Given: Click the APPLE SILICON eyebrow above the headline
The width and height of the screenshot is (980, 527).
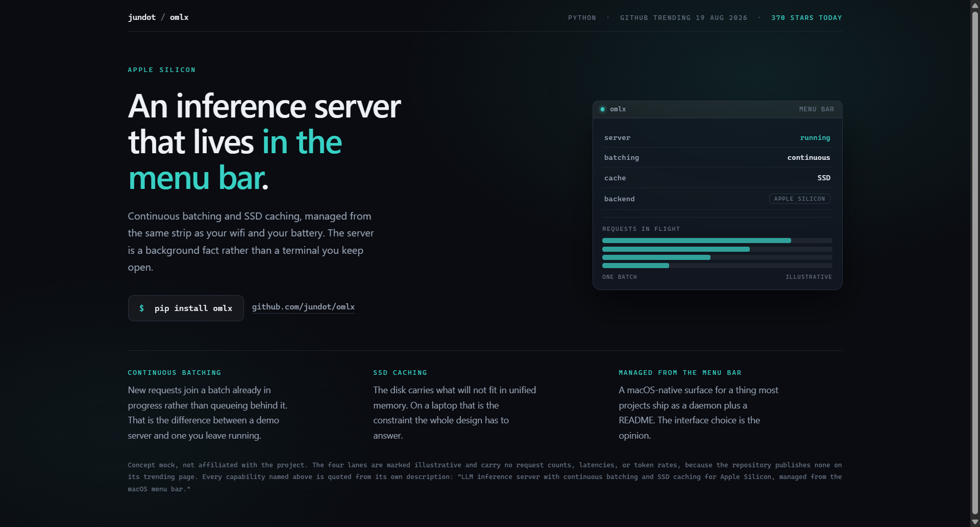Looking at the screenshot, I should click(162, 70).
